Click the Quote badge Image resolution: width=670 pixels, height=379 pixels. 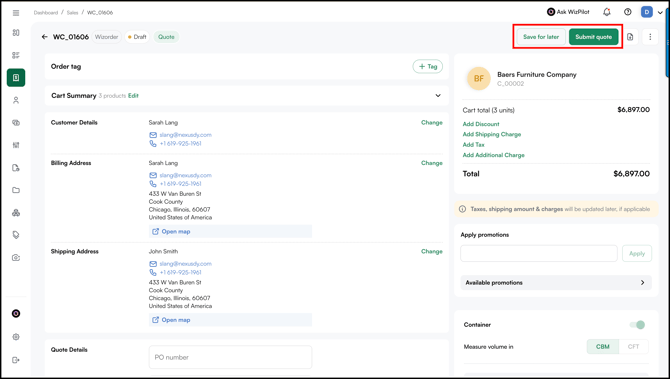tap(166, 37)
